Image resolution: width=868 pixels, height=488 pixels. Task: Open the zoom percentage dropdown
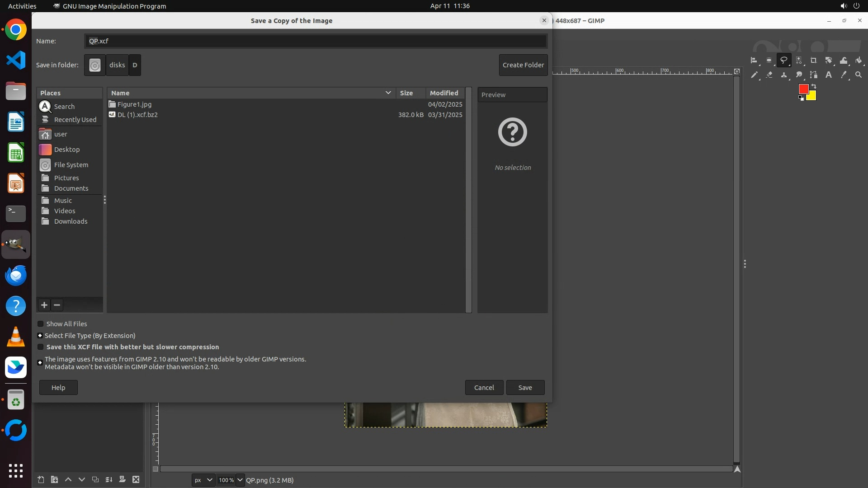click(x=240, y=480)
